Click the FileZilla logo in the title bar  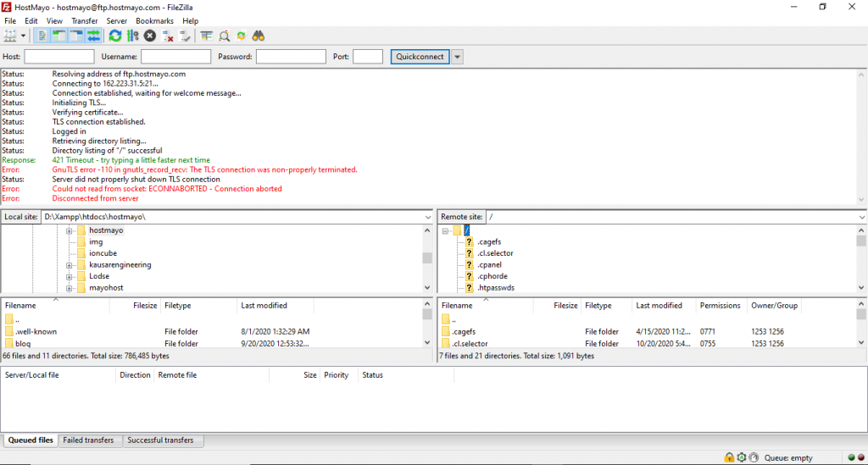pyautogui.click(x=6, y=7)
